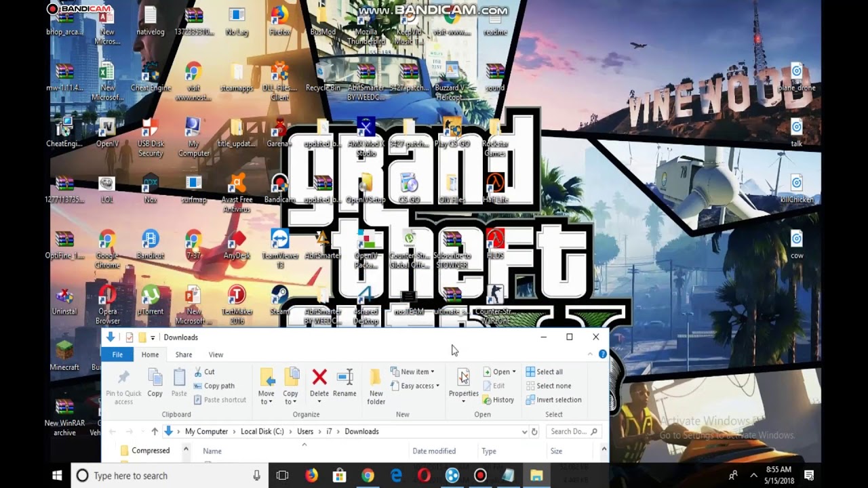
Task: Switch to the Home ribbon tab
Action: 150,354
